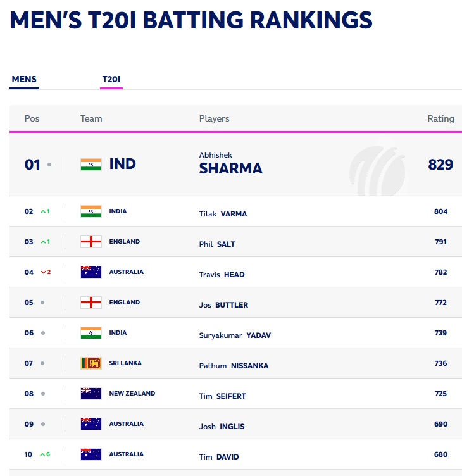Click the New Zealand row flag icon
462x476 pixels.
pos(91,394)
